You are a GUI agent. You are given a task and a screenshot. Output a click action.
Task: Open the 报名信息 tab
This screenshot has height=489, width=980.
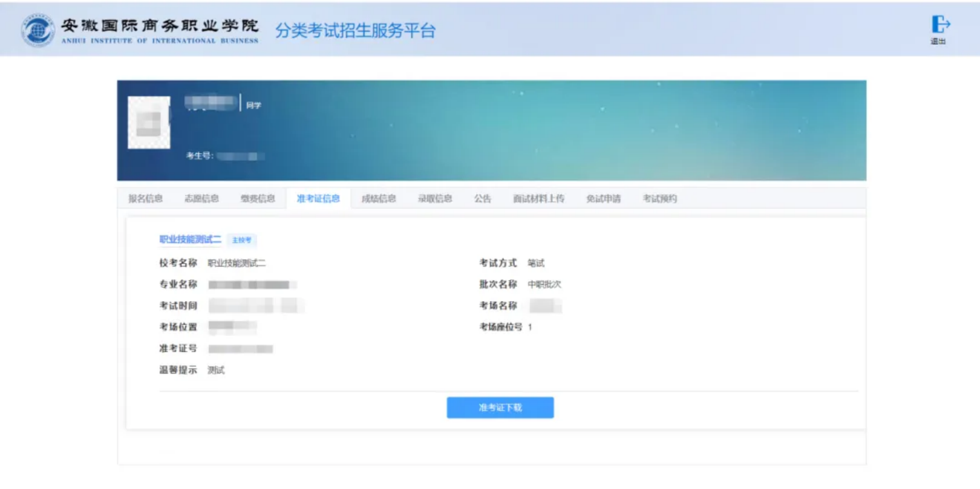pos(145,198)
